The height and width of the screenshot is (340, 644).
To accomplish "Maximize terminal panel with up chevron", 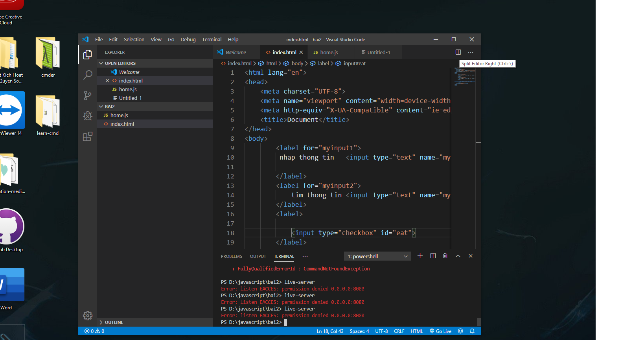I will [458, 256].
